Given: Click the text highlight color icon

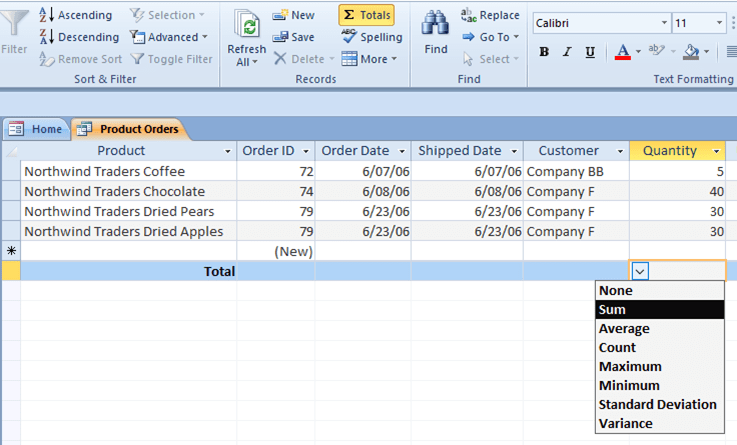Looking at the screenshot, I should [x=656, y=51].
